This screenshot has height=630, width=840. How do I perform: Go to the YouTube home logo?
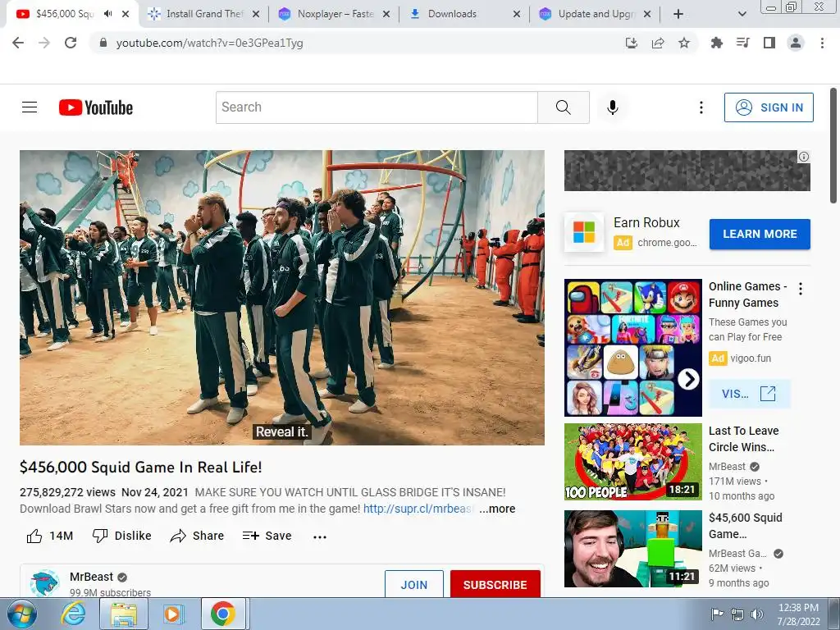click(x=96, y=107)
